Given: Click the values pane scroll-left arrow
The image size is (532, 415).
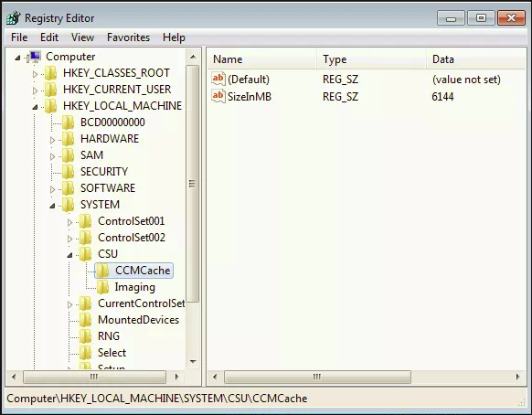Looking at the screenshot, I should click(215, 377).
